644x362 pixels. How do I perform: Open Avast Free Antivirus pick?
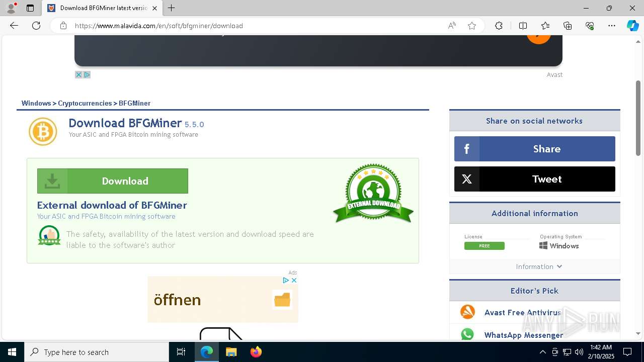pyautogui.click(x=522, y=312)
